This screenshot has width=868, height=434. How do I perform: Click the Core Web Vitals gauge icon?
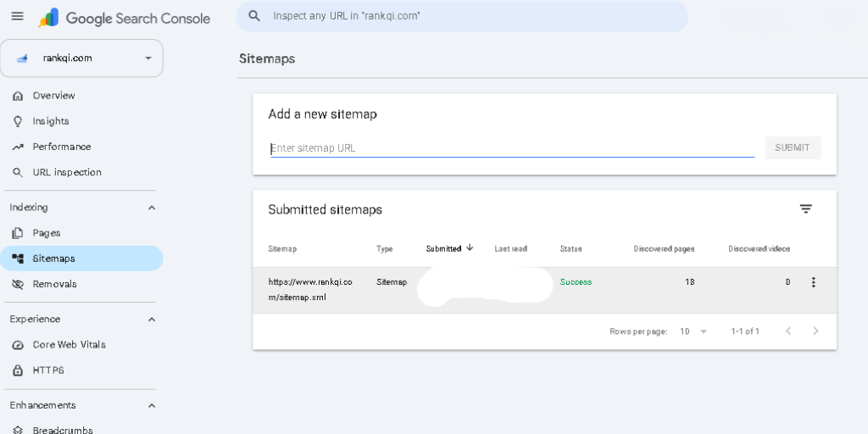click(x=18, y=345)
